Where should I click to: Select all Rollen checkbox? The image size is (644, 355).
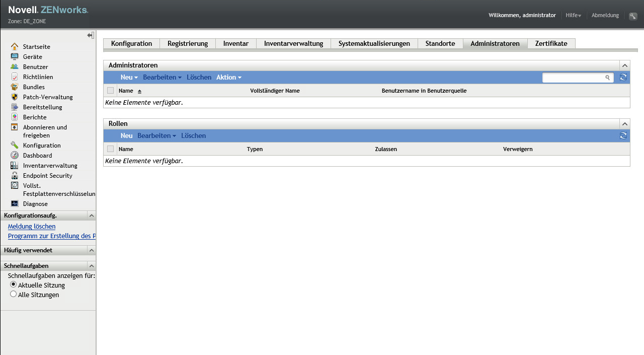point(110,149)
